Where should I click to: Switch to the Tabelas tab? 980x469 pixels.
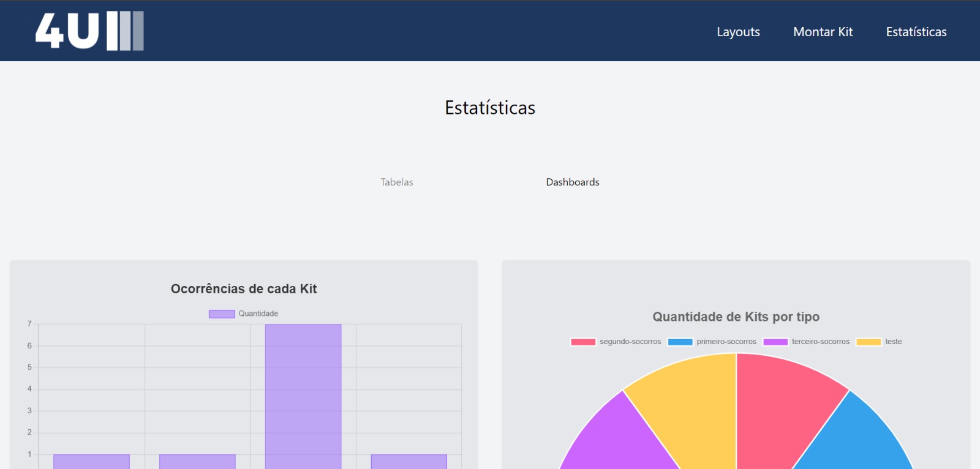(397, 182)
